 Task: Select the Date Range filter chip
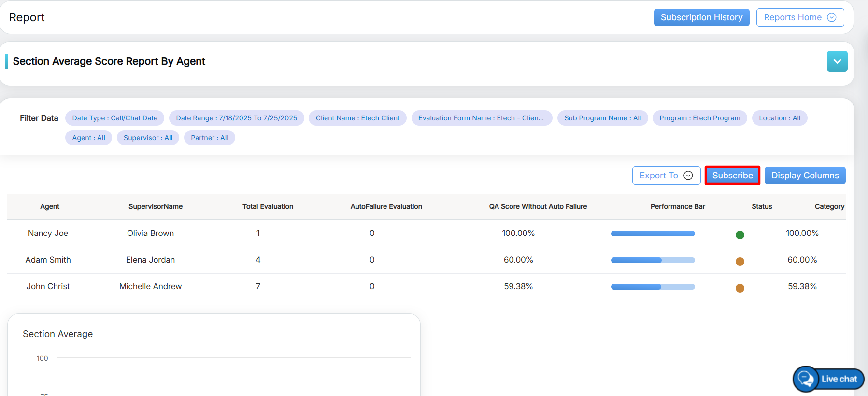point(236,118)
